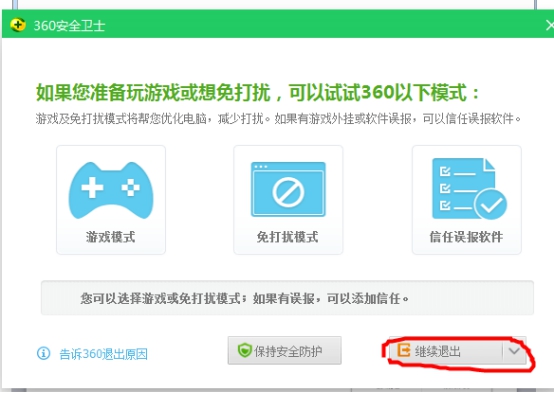Open the 告诉360退出原因 link

click(x=103, y=354)
